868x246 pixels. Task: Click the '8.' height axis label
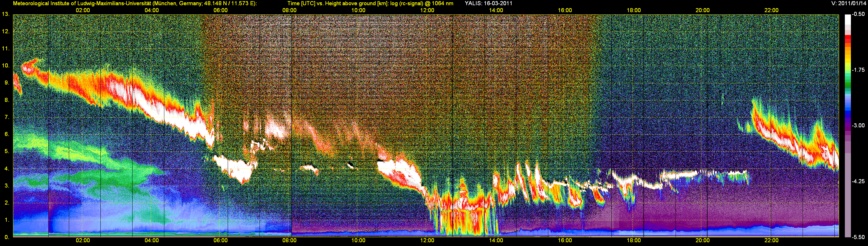pos(7,100)
